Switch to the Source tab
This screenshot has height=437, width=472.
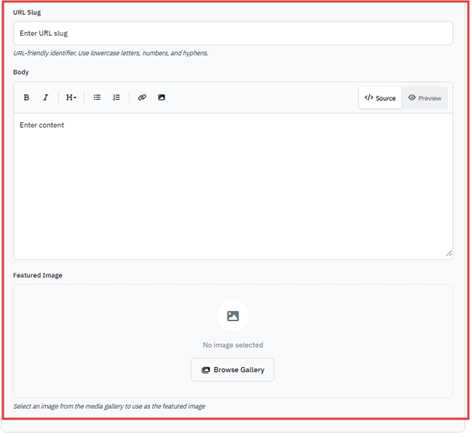pyautogui.click(x=380, y=98)
